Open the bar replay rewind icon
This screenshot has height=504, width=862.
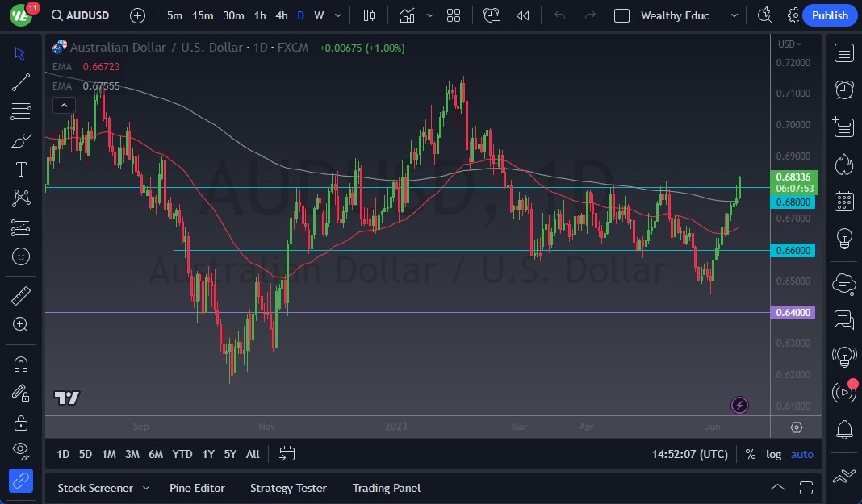523,15
